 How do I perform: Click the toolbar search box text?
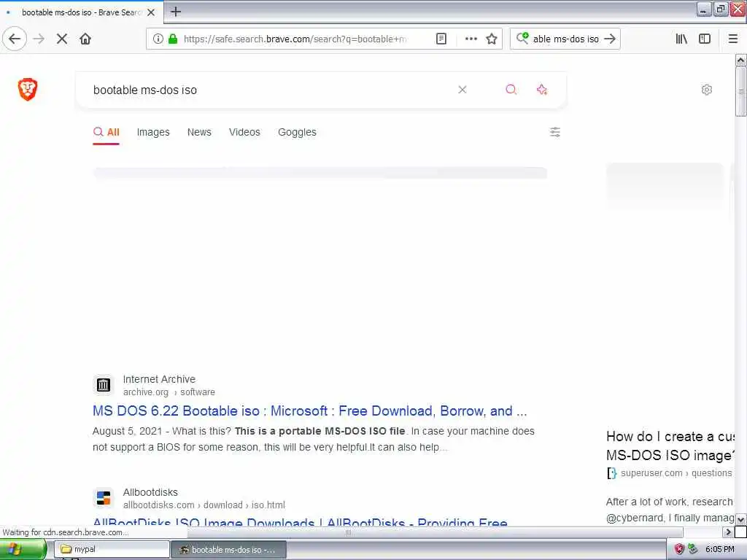point(565,39)
